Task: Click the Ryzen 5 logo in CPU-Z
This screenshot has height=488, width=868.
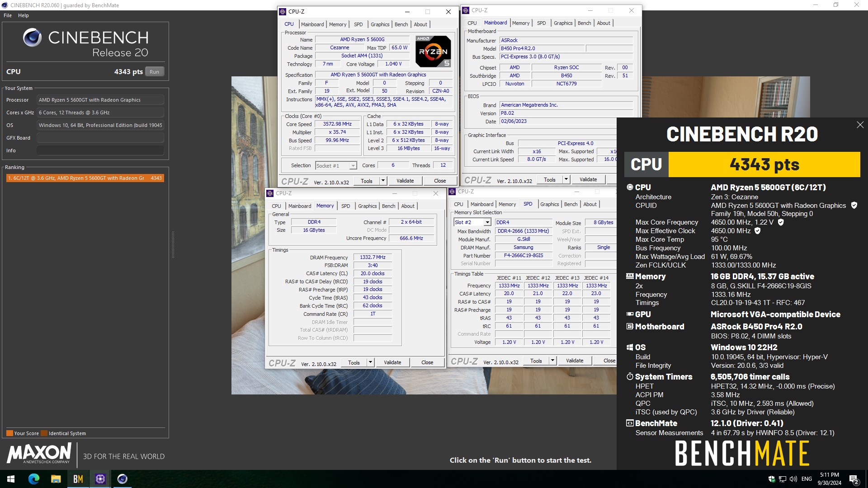Action: click(433, 52)
